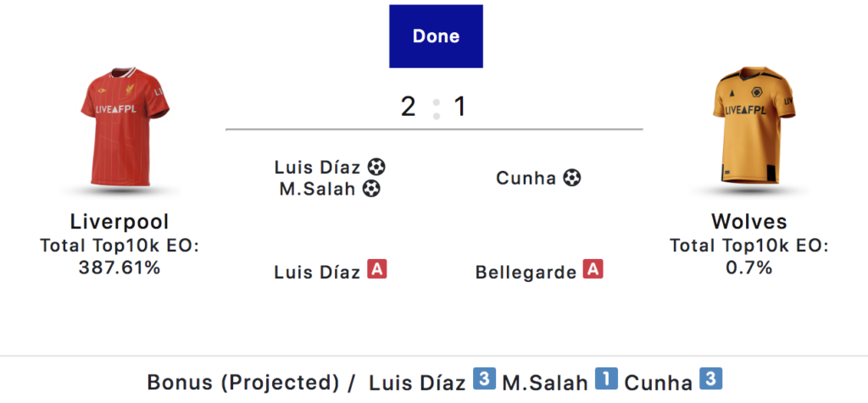Click the red Liverpool jersey image
Viewport: 868px width, 403px height.
click(x=125, y=127)
